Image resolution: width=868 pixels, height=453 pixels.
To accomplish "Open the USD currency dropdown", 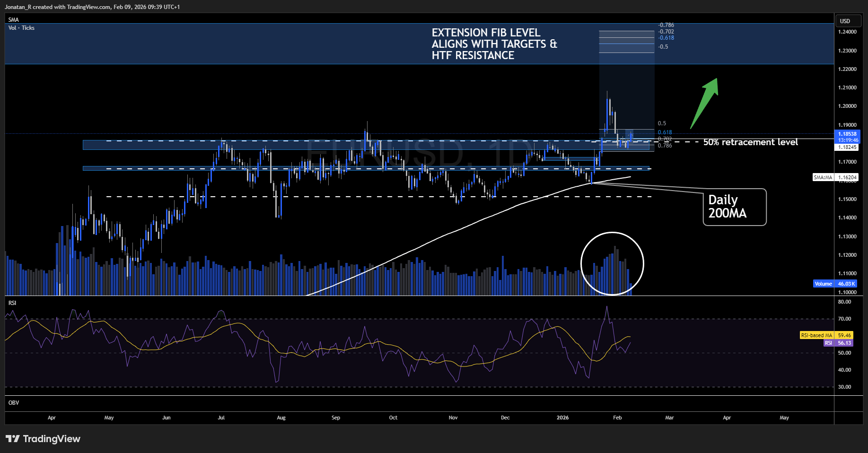I will point(848,21).
